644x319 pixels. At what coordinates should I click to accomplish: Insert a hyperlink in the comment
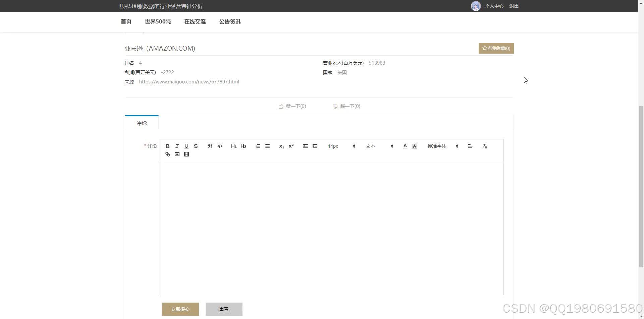[x=168, y=154]
